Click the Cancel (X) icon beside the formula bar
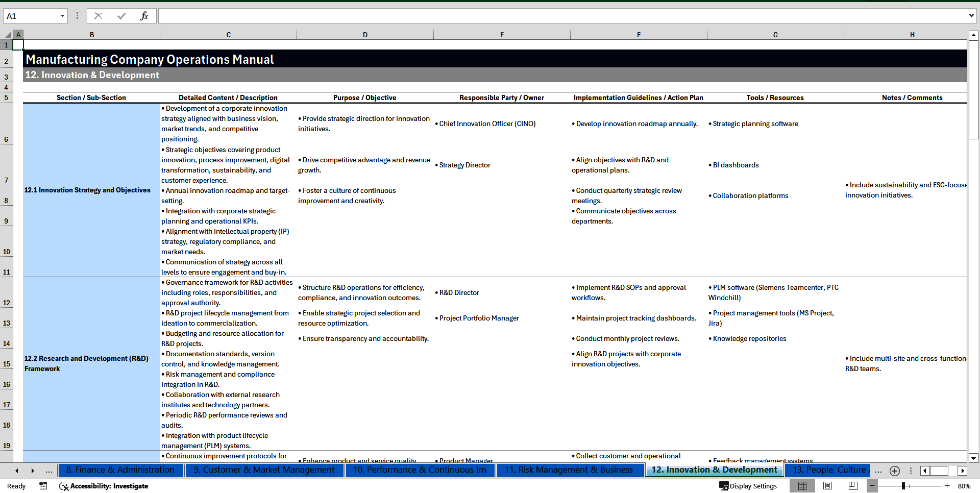The width and height of the screenshot is (980, 493). pos(98,16)
